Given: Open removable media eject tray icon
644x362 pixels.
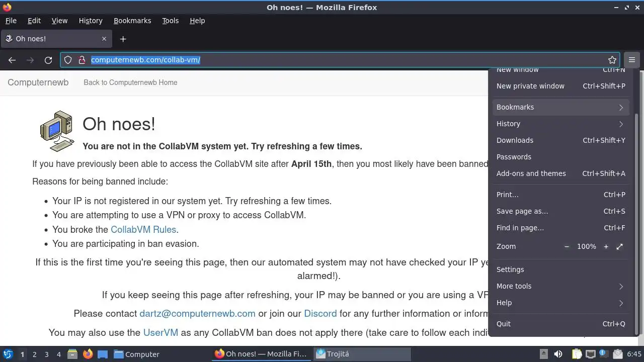Looking at the screenshot, I should tap(544, 354).
